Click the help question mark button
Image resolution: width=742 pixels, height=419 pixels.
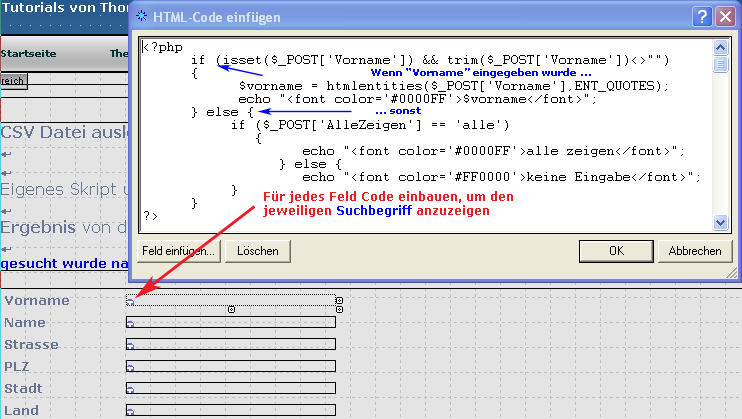coord(702,16)
